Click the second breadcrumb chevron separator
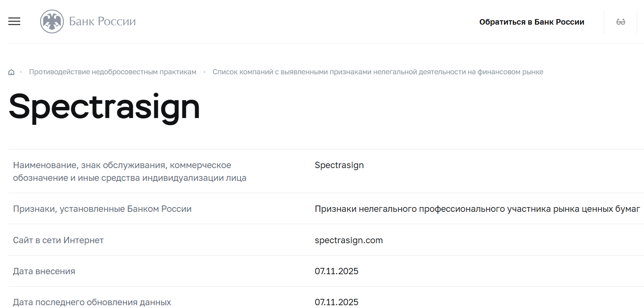 point(204,72)
